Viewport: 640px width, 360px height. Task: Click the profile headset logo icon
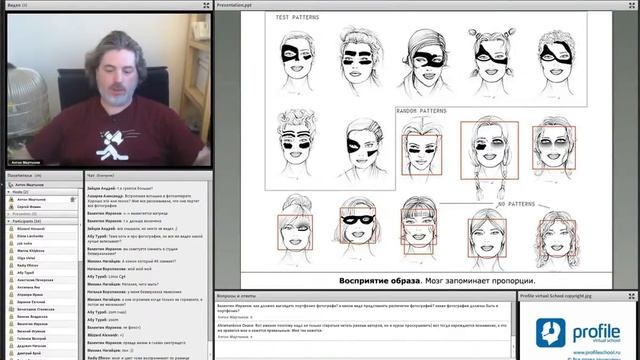coord(551,333)
